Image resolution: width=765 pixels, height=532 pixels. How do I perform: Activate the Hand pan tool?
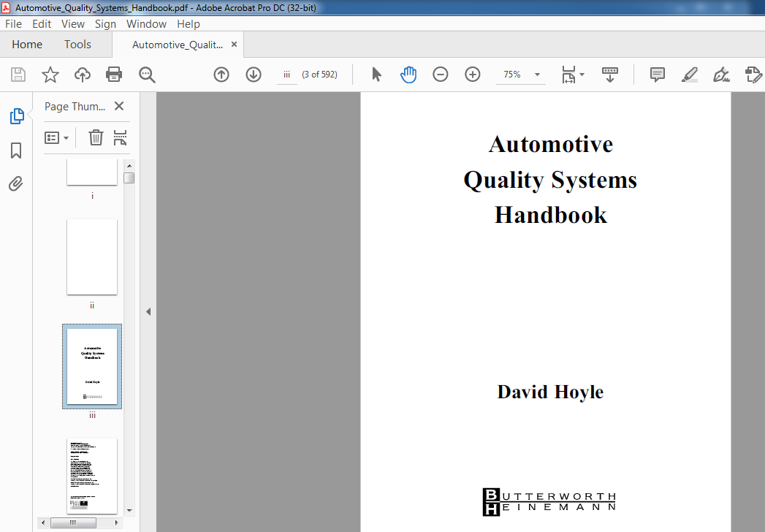click(x=408, y=75)
